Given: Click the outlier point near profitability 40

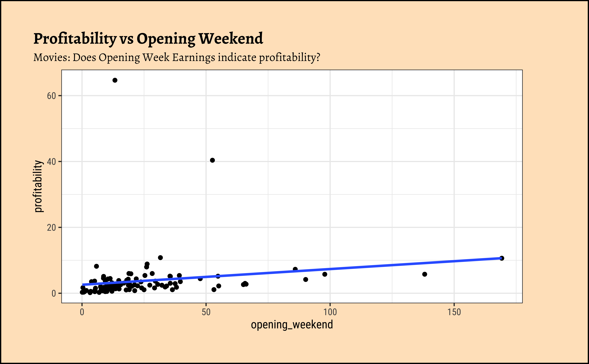Looking at the screenshot, I should [x=212, y=160].
